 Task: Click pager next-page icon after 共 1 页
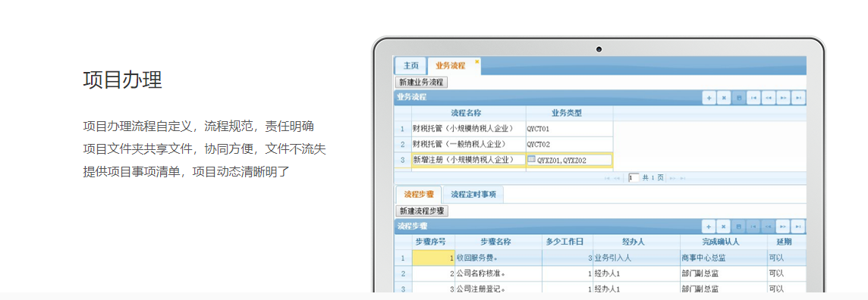[x=672, y=179]
